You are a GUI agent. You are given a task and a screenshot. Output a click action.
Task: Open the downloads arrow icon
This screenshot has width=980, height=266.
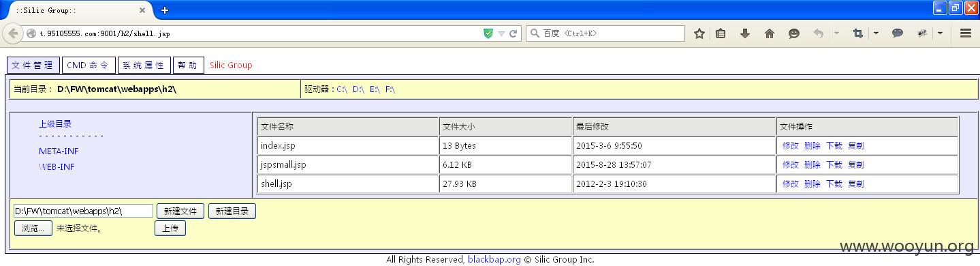pos(745,33)
